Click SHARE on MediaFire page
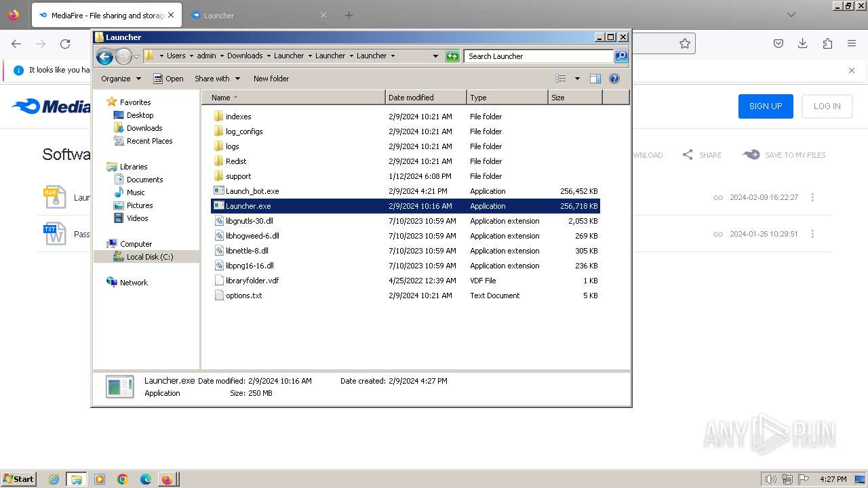The image size is (868, 488). coord(702,155)
